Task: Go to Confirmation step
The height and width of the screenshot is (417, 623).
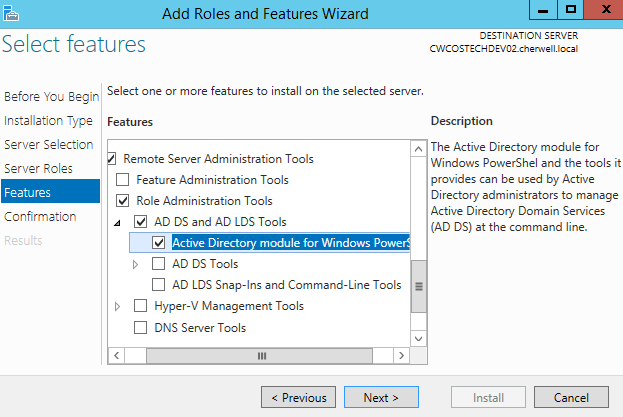Action: pyautogui.click(x=40, y=216)
